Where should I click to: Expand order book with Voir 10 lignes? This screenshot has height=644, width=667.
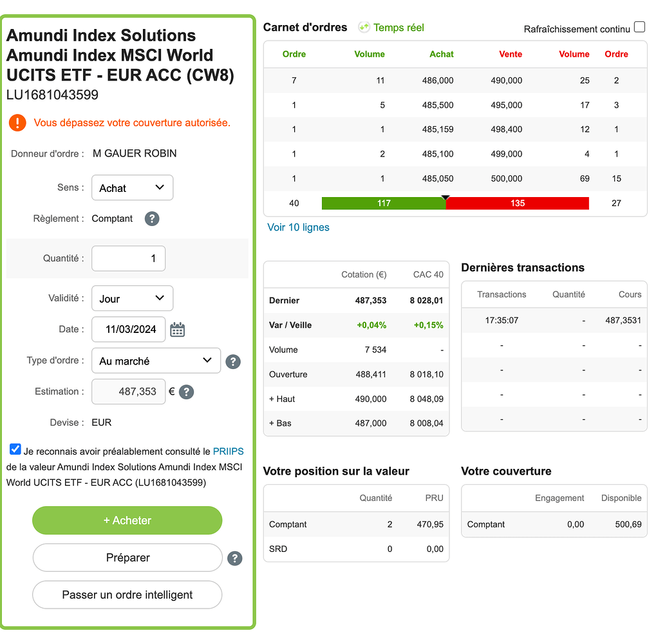(298, 227)
